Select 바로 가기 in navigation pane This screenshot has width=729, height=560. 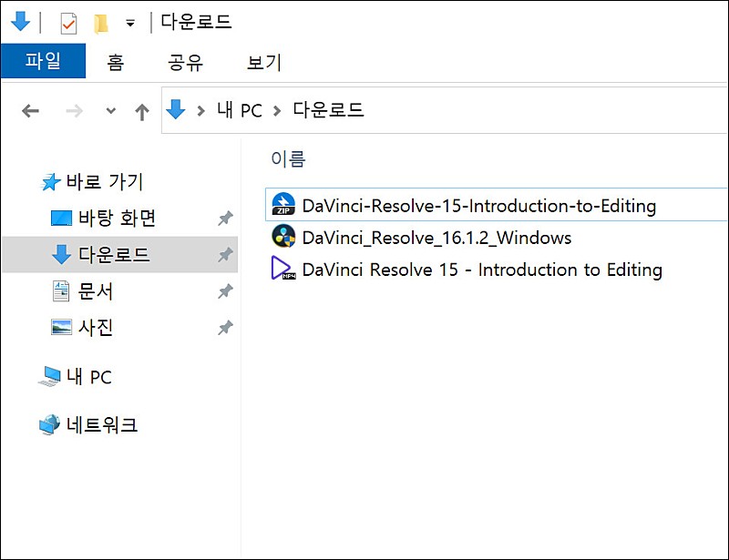click(x=104, y=182)
